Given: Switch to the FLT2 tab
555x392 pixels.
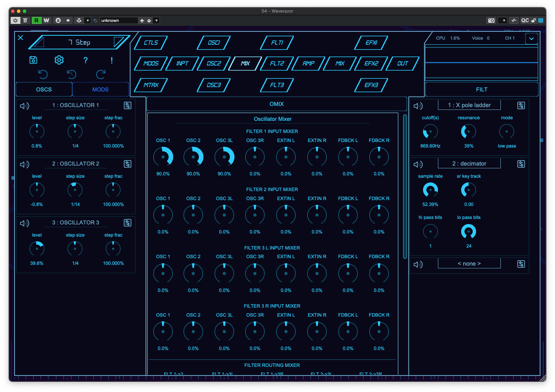Looking at the screenshot, I should [276, 64].
